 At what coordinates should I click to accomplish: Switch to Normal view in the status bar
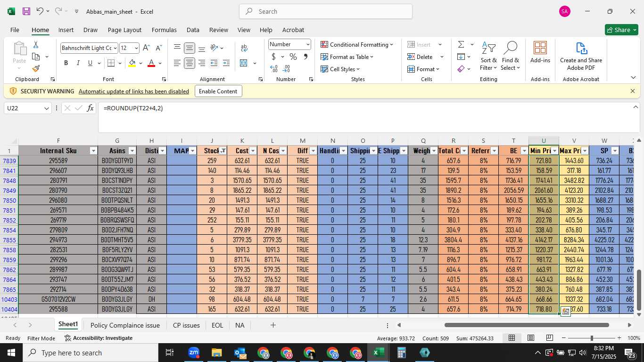tap(512, 338)
